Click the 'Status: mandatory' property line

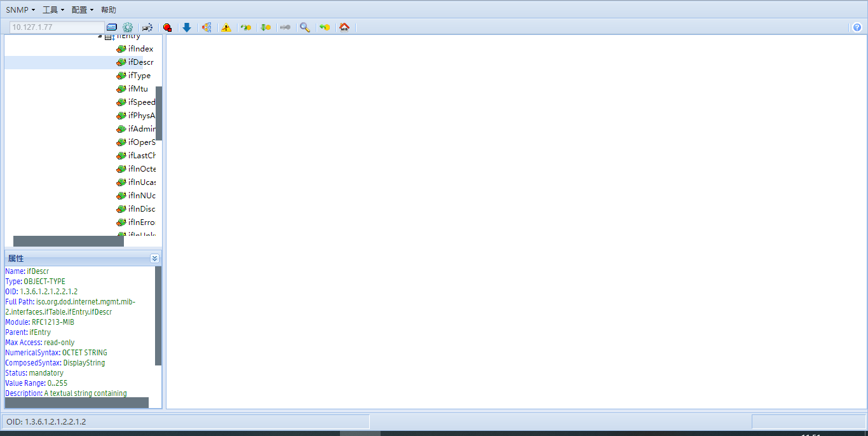point(34,373)
